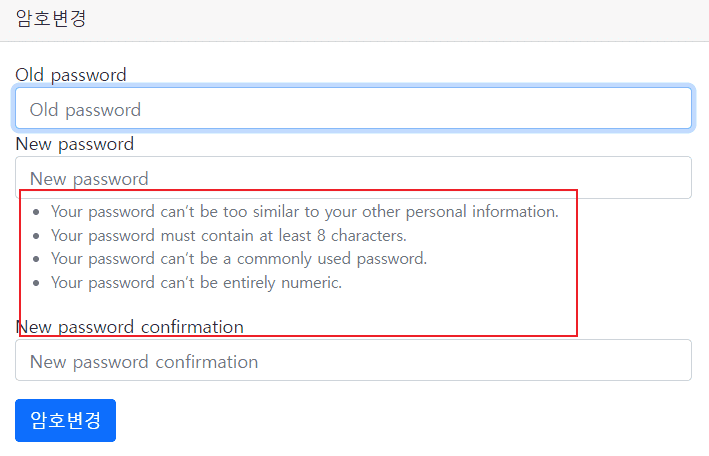This screenshot has height=456, width=709.
Task: Click the hint about similar personal information
Action: point(304,212)
